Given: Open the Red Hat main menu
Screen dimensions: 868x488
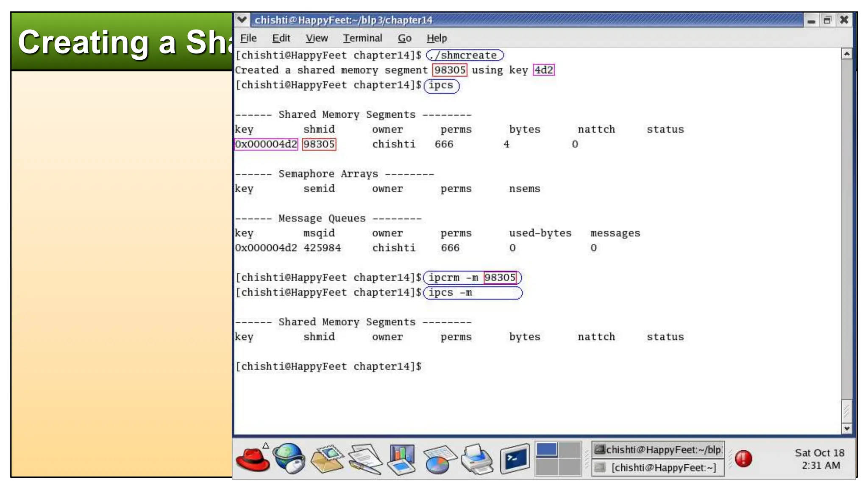Looking at the screenshot, I should pos(253,460).
